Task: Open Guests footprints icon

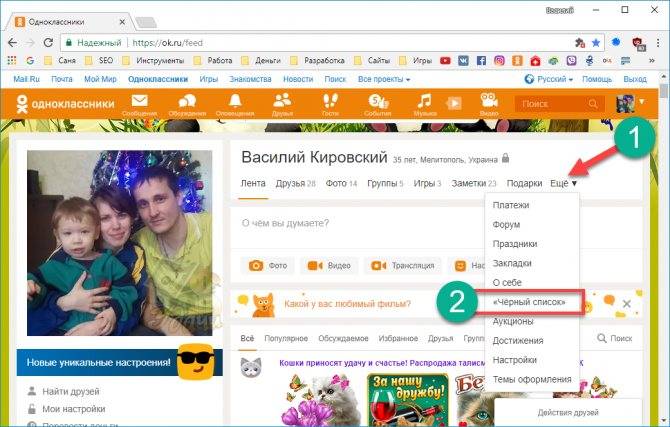Action: click(x=329, y=102)
